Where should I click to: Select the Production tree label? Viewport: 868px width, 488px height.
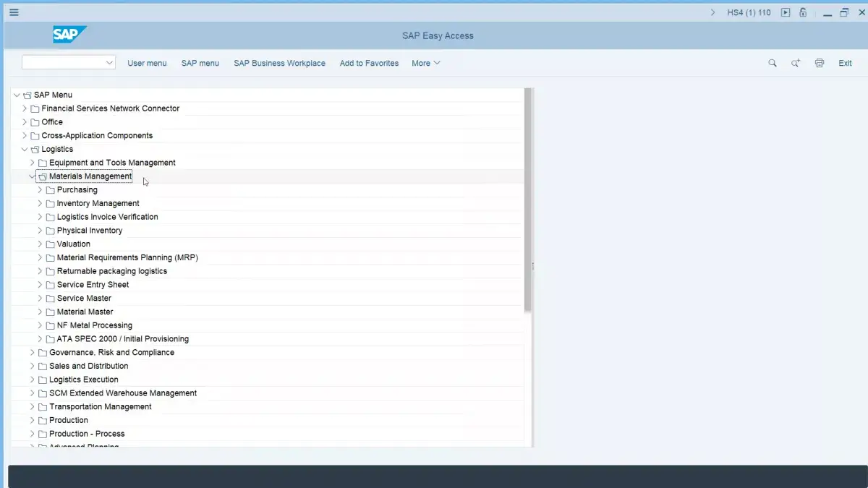[69, 420]
